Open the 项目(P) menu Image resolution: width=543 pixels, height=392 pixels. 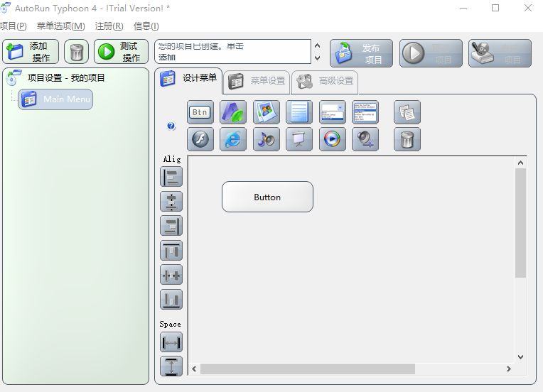[13, 26]
